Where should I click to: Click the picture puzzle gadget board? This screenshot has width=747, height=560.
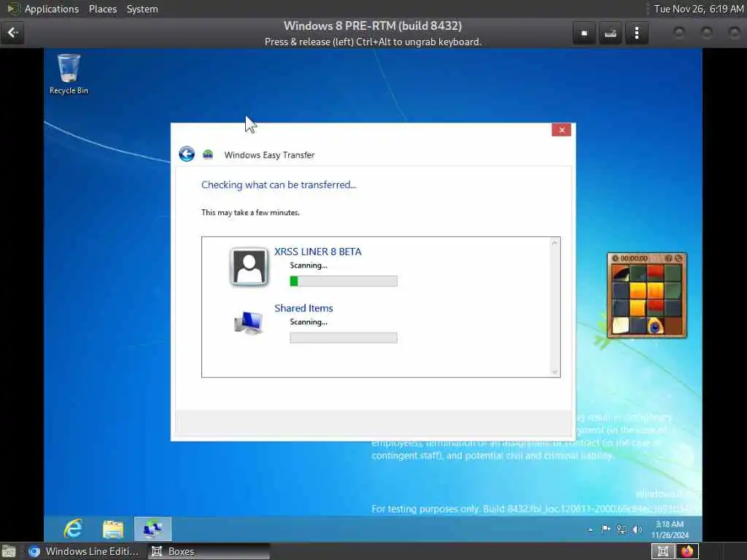[646, 300]
